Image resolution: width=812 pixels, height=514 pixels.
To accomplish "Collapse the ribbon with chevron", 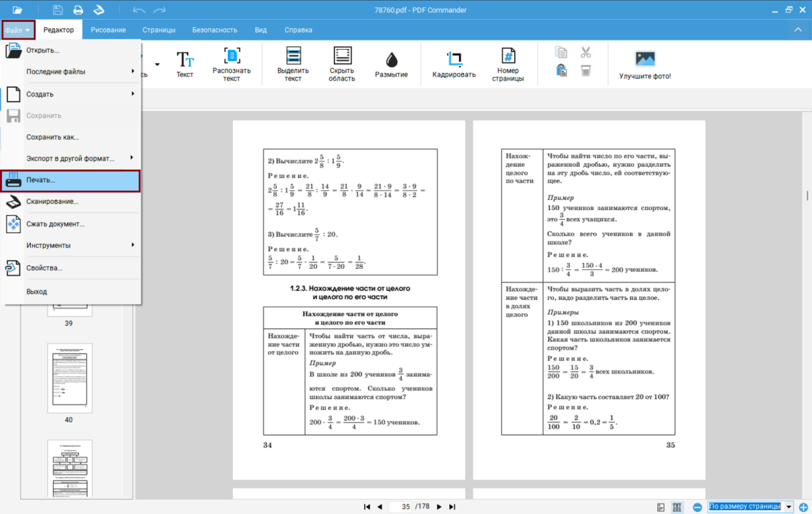I will [x=798, y=29].
